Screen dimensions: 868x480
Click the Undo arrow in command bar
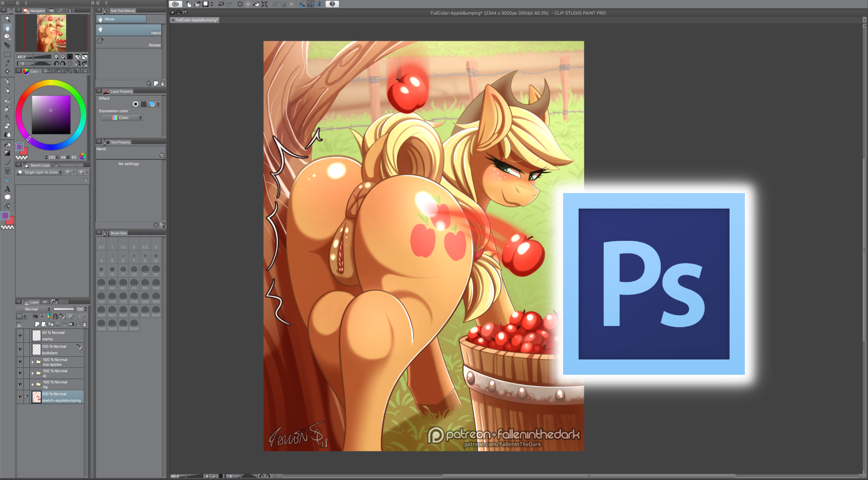221,4
